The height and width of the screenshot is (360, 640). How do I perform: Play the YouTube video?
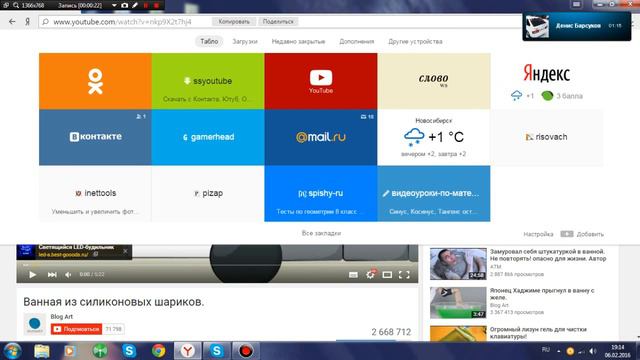coord(32,274)
